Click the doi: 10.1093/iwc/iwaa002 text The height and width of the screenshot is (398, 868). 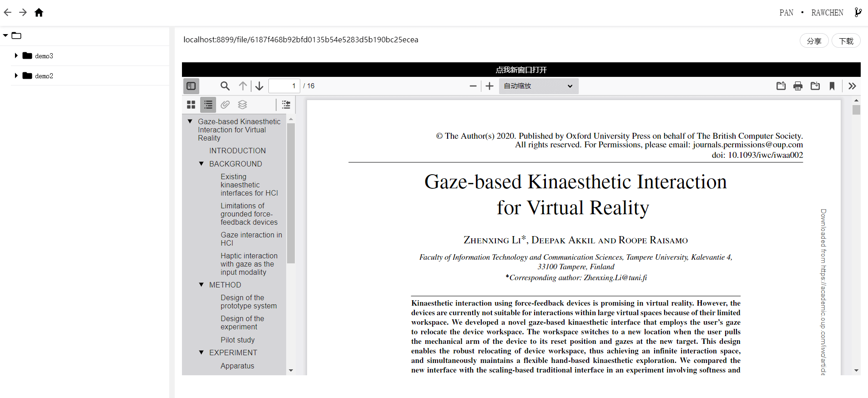pos(757,155)
